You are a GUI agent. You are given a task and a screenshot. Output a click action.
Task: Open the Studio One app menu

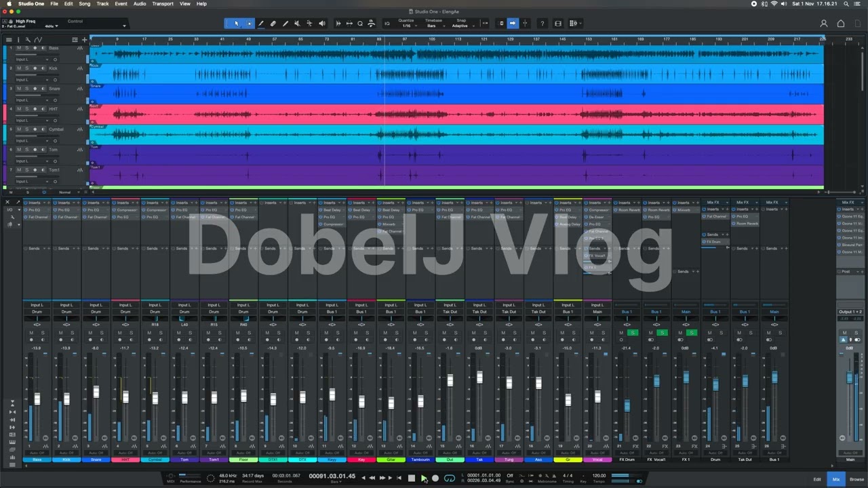click(x=31, y=3)
